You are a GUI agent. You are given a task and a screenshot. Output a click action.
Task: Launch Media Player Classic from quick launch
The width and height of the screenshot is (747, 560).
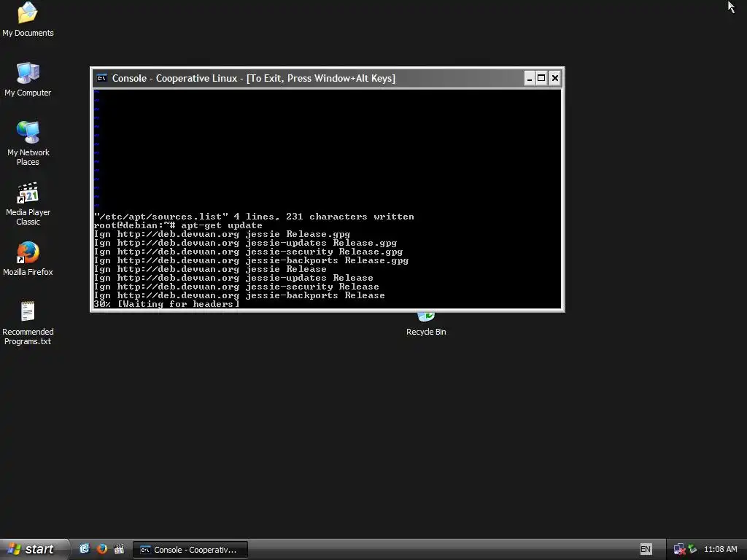(119, 549)
